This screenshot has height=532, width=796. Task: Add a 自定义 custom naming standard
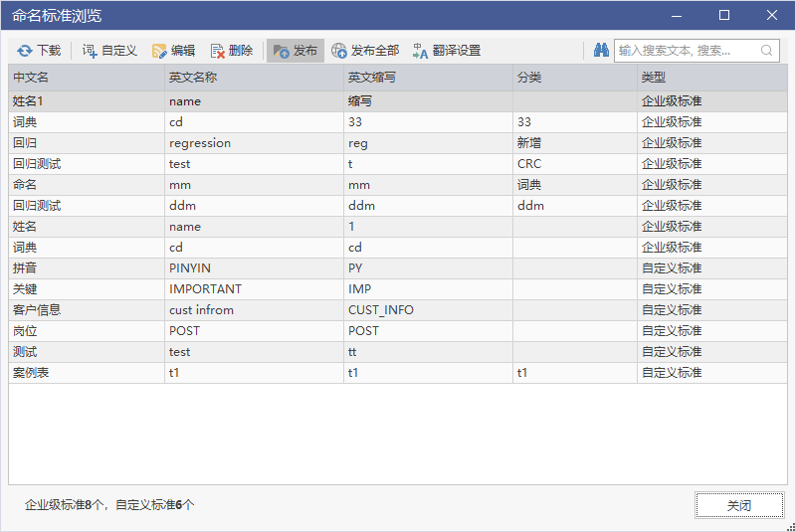tap(109, 51)
